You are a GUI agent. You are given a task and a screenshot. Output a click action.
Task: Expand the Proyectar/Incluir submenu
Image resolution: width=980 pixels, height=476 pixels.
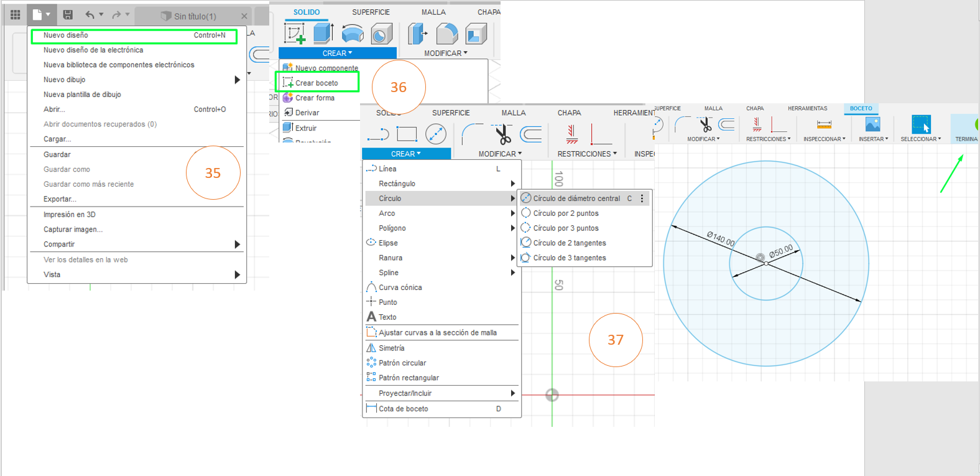[513, 393]
